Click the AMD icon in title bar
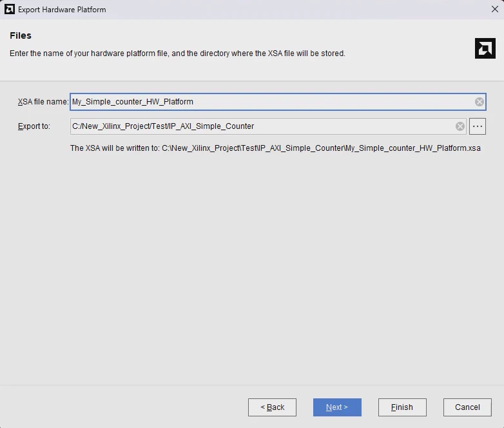Screen dimensions: 504x428 pos(9,9)
